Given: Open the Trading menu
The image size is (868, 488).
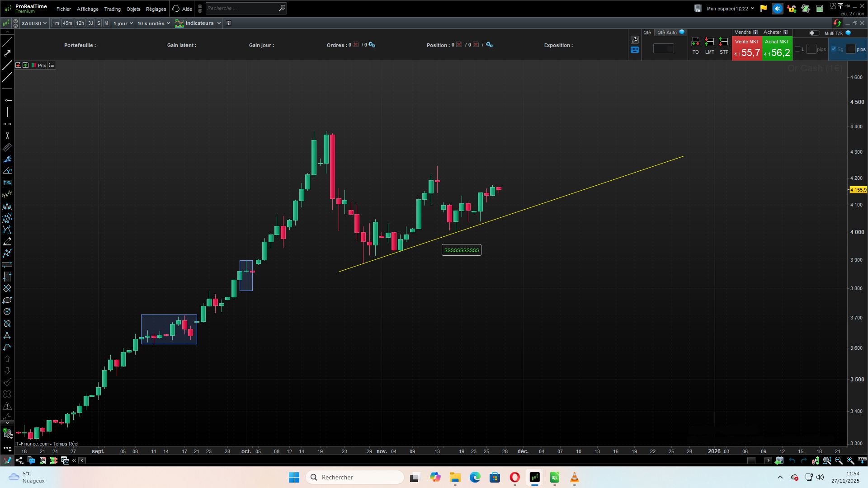Looking at the screenshot, I should pyautogui.click(x=112, y=9).
